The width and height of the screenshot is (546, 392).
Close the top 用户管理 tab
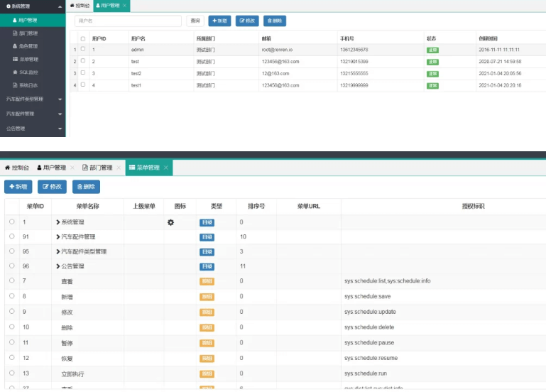[x=125, y=5]
